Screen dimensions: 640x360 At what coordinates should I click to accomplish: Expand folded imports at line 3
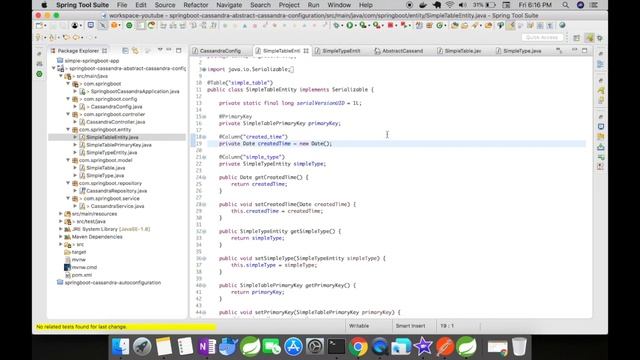pos(203,69)
